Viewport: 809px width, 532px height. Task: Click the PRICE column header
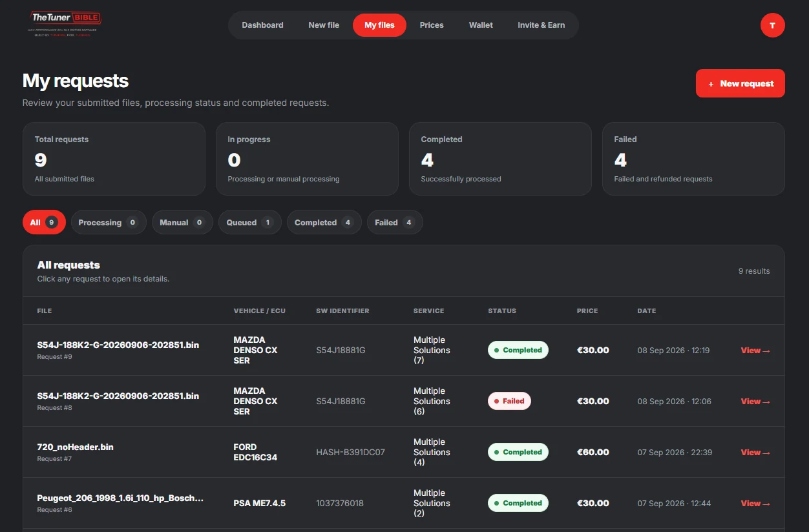[x=587, y=311]
